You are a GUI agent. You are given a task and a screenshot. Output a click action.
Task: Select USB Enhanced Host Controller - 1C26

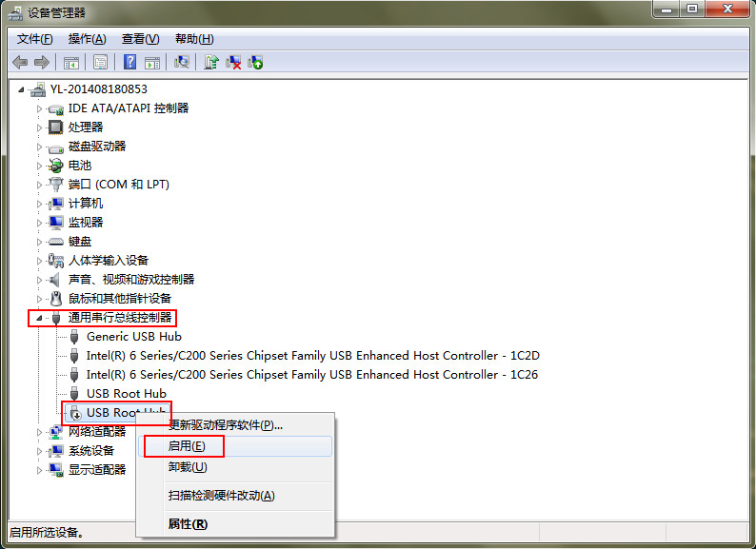[x=312, y=375]
